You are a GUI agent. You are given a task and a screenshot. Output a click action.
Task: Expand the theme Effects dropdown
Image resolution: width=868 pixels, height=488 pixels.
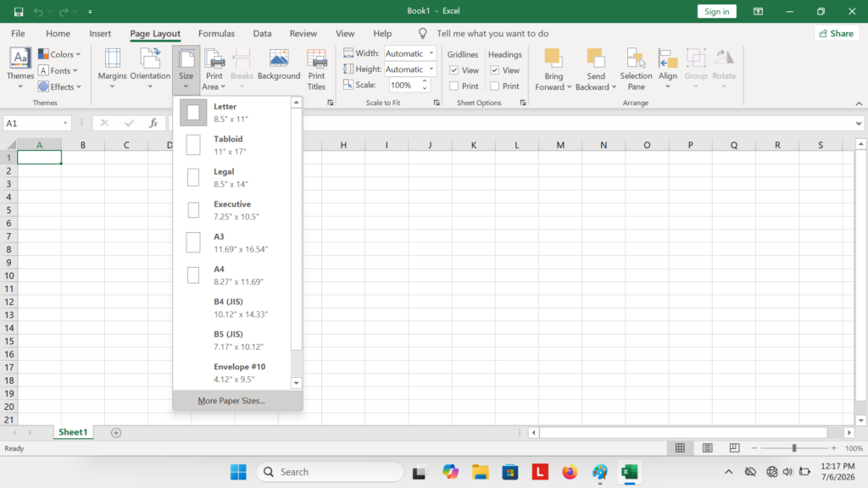(x=60, y=87)
